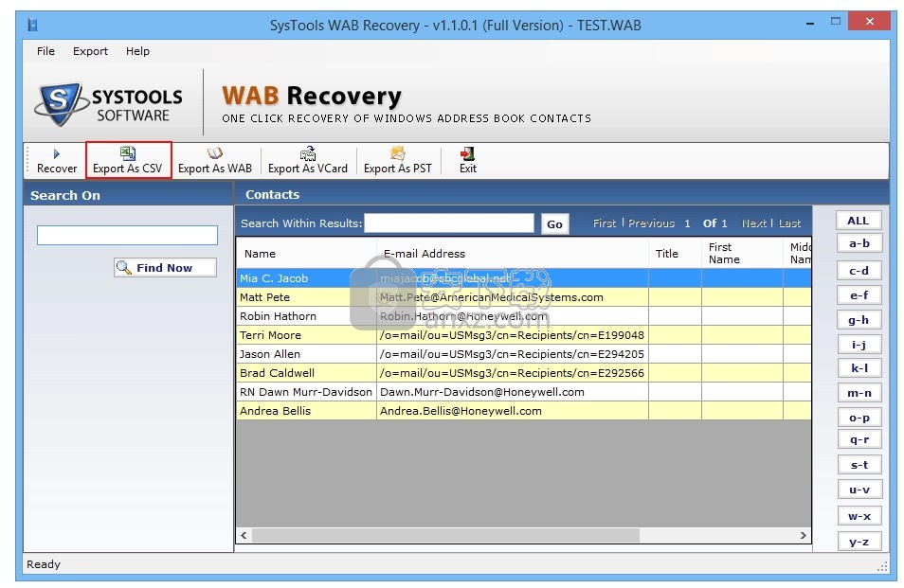Viewport: 904px width, 588px height.
Task: Select the Matt Pete contact row
Action: tap(523, 297)
